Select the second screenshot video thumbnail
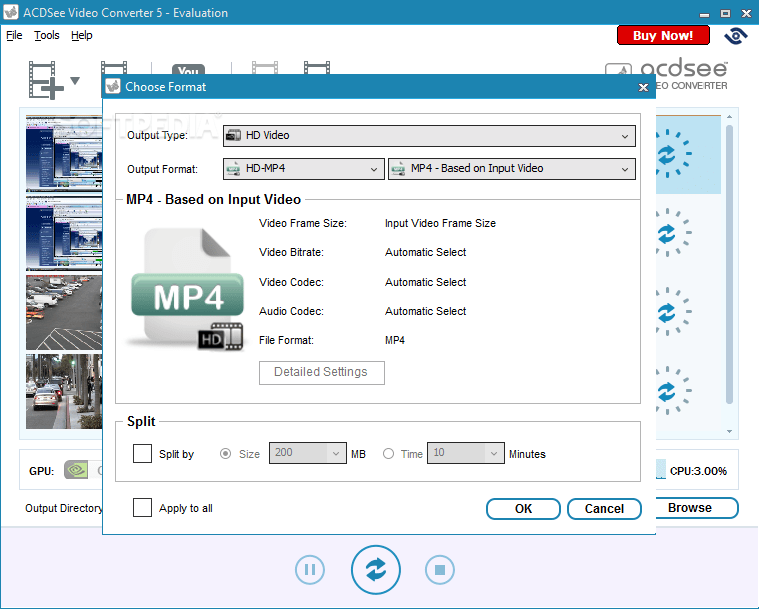Image resolution: width=759 pixels, height=609 pixels. click(64, 233)
